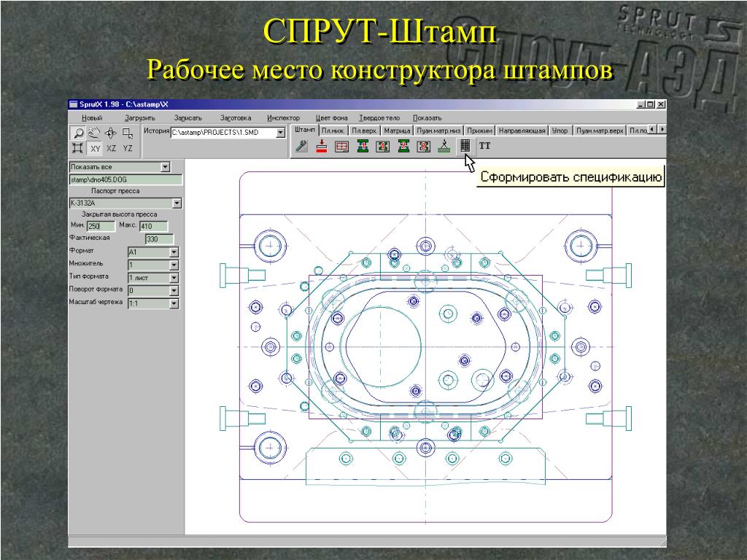Select the zoom window rectangle tool
This screenshot has height=560, width=747.
pyautogui.click(x=127, y=133)
